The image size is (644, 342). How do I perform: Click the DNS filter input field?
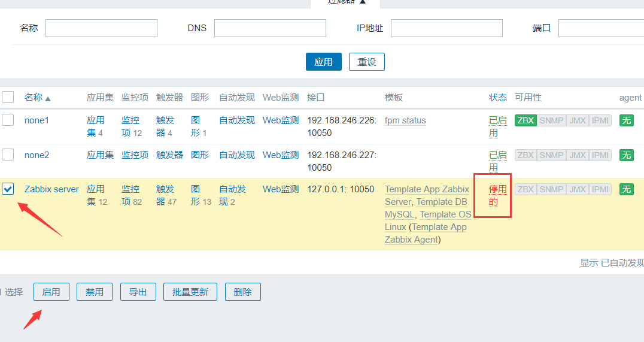[x=271, y=28]
